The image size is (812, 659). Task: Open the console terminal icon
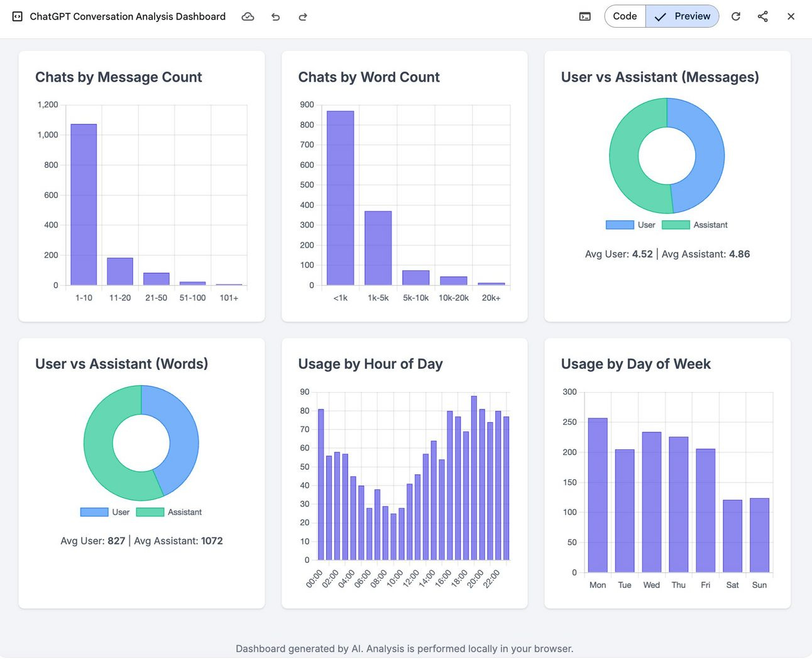584,17
